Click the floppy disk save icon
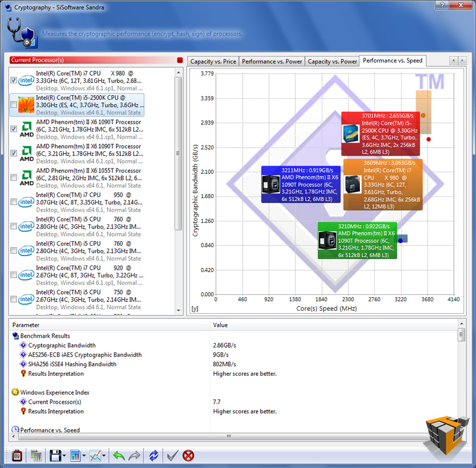The height and width of the screenshot is (468, 476). point(55,455)
